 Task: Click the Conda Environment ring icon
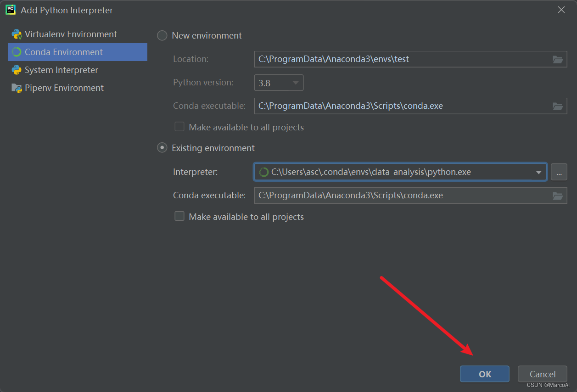tap(17, 52)
